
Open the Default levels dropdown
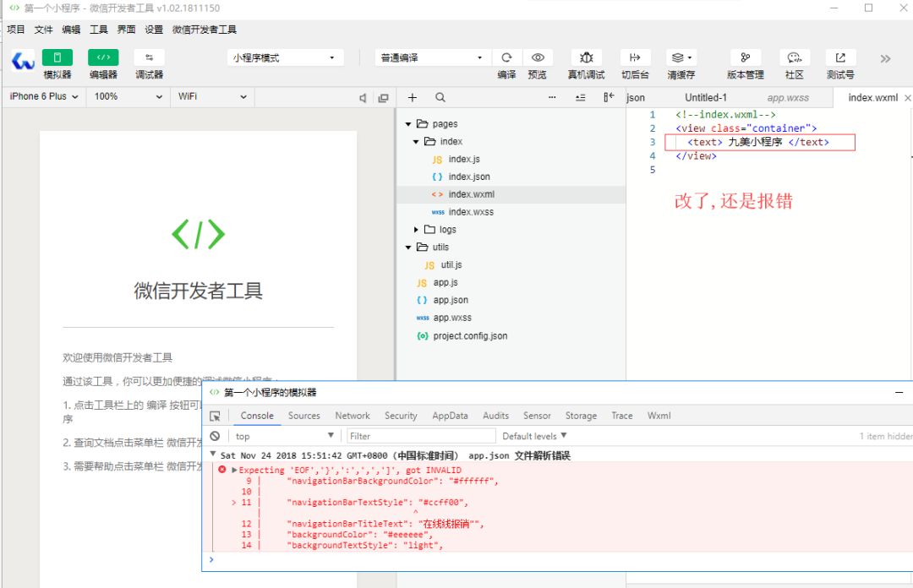[534, 436]
